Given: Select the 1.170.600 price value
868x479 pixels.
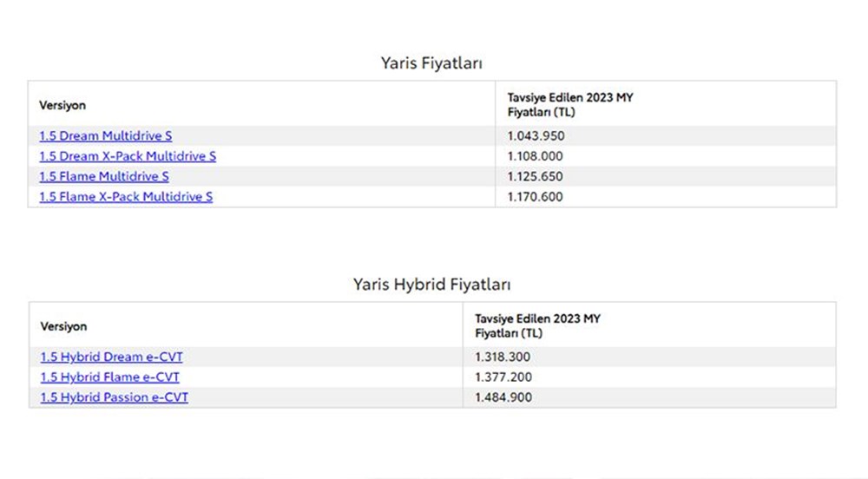Looking at the screenshot, I should click(x=535, y=197).
